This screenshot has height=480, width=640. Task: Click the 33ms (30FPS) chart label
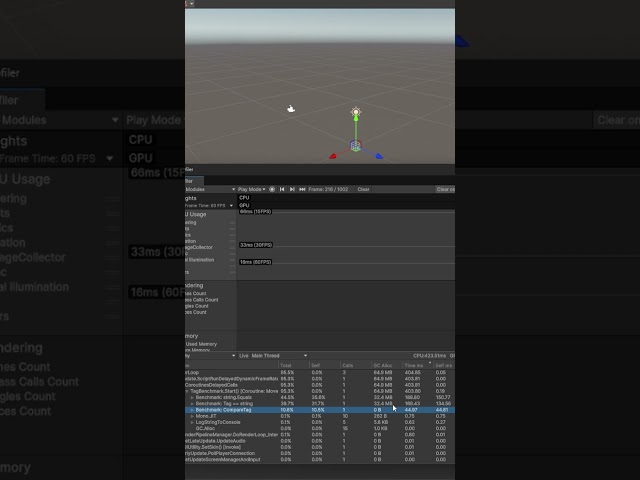coord(256,245)
